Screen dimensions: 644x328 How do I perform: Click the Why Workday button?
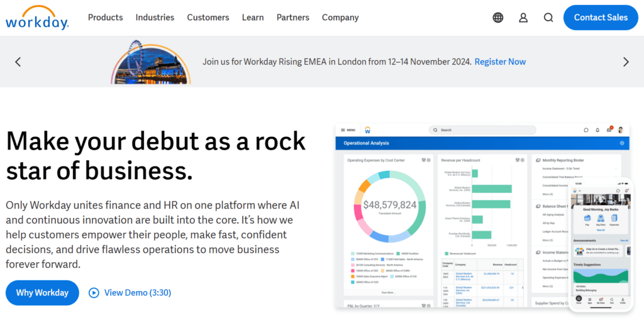tap(42, 293)
